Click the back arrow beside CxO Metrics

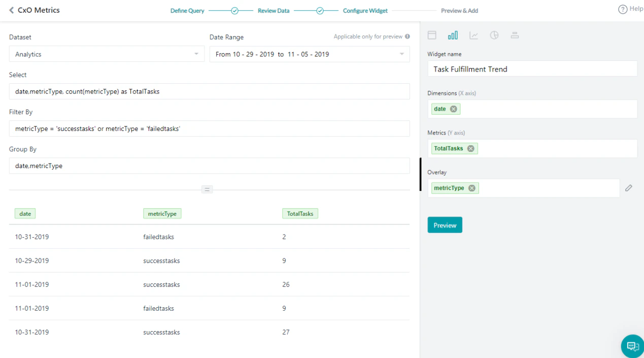tap(12, 10)
